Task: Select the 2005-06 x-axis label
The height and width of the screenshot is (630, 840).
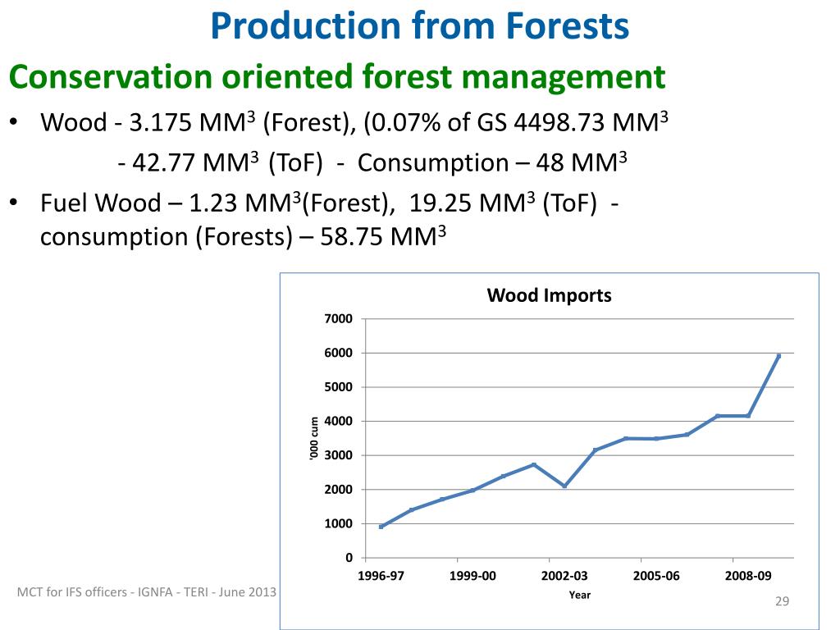Action: [x=656, y=576]
